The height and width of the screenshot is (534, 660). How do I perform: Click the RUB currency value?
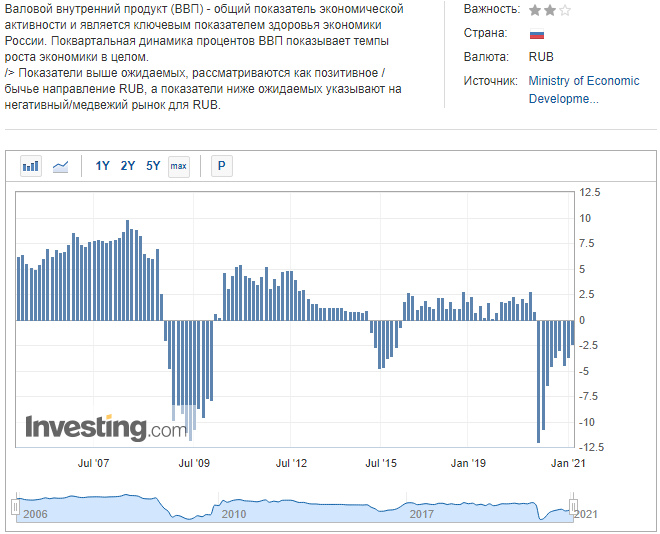[541, 57]
